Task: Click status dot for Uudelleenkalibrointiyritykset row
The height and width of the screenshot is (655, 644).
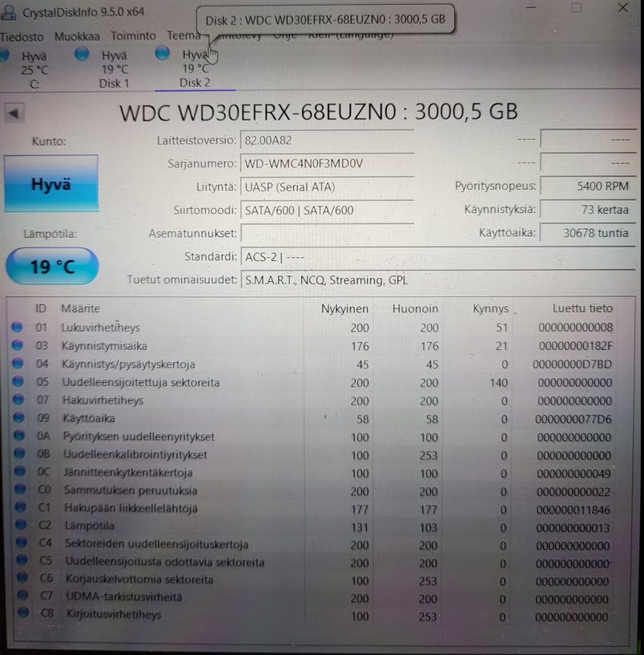Action: 20,454
